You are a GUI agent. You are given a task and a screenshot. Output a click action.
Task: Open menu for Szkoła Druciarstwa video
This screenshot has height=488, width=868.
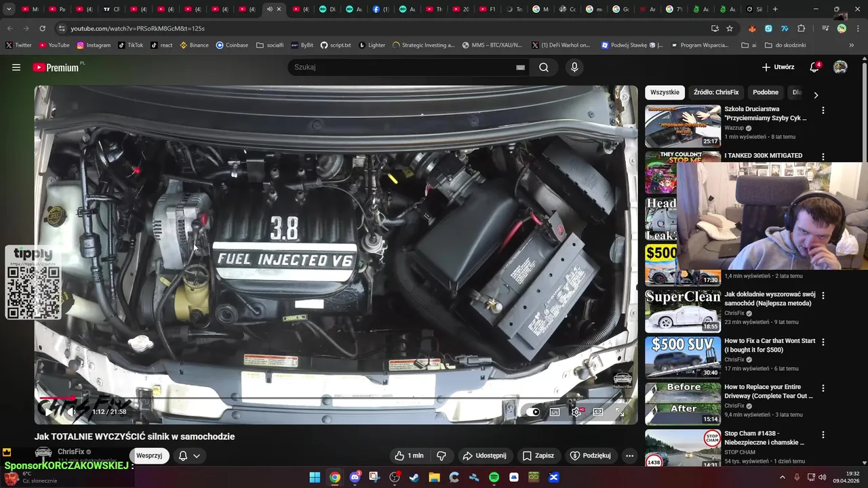[823, 110]
